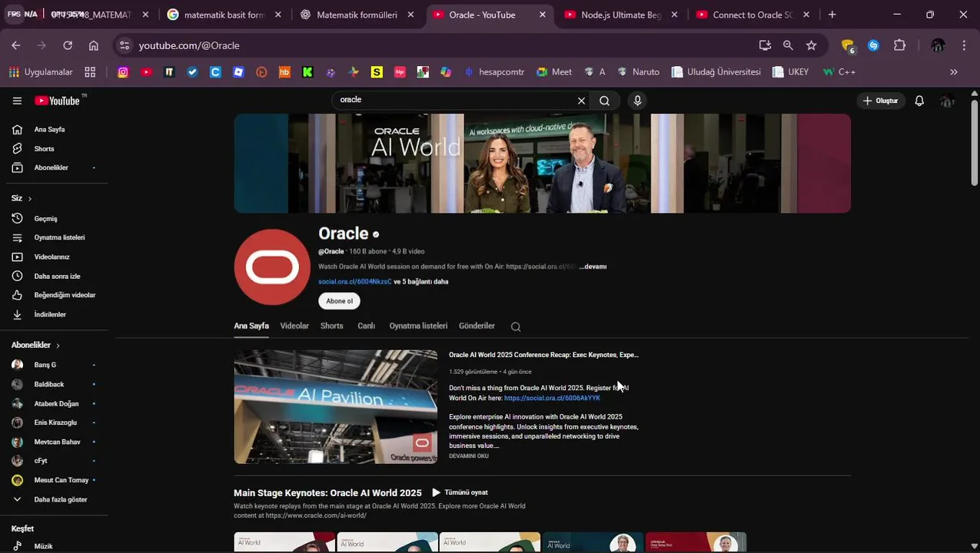Open the tab groups grid icon

(90, 72)
